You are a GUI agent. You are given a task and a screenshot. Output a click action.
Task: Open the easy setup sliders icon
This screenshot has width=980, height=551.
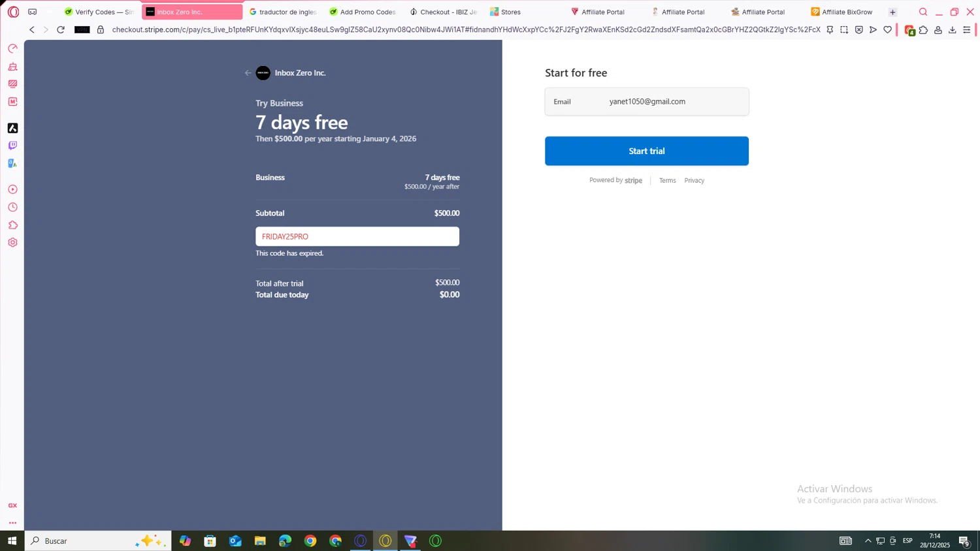[967, 29]
